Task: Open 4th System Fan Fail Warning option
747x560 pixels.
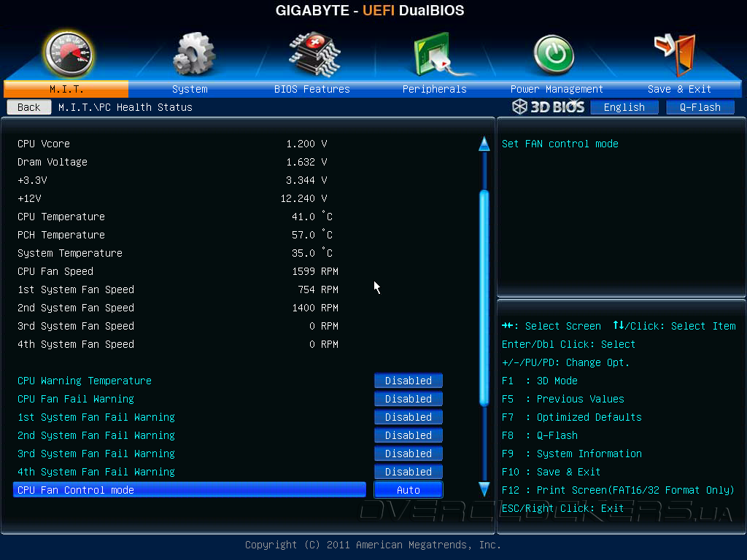Action: tap(409, 472)
